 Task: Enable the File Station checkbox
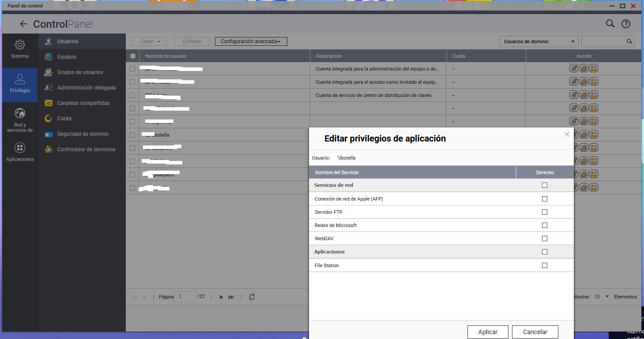coord(544,265)
